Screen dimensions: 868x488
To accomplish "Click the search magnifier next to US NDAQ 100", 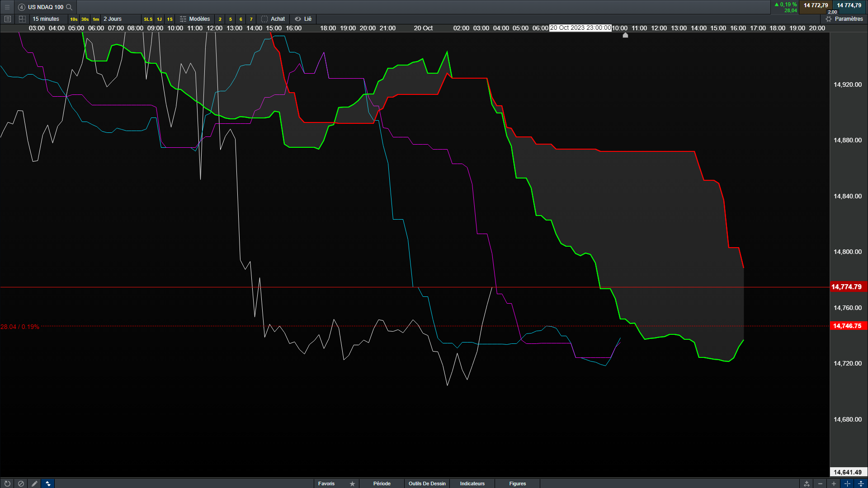I will click(69, 7).
